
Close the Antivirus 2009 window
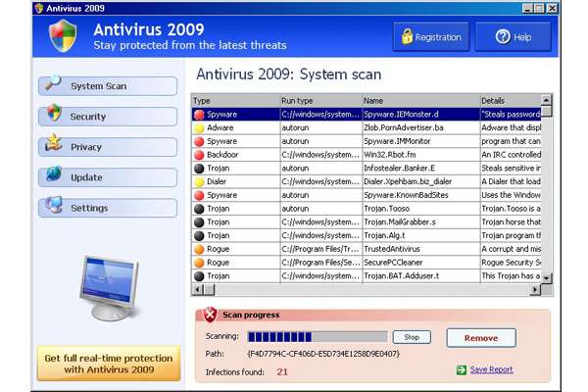(x=552, y=8)
